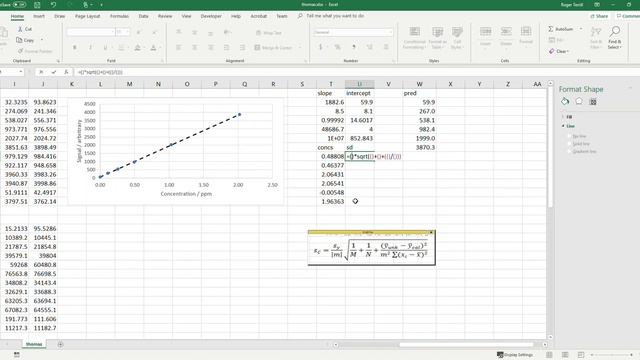Open the Clear menu
The image size is (640, 360).
click(x=559, y=51)
